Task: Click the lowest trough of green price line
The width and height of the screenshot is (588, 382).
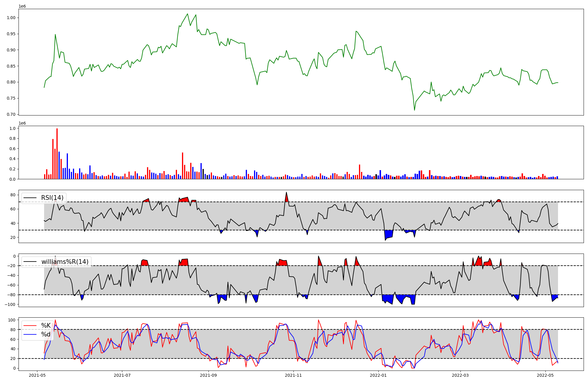Action: point(415,110)
